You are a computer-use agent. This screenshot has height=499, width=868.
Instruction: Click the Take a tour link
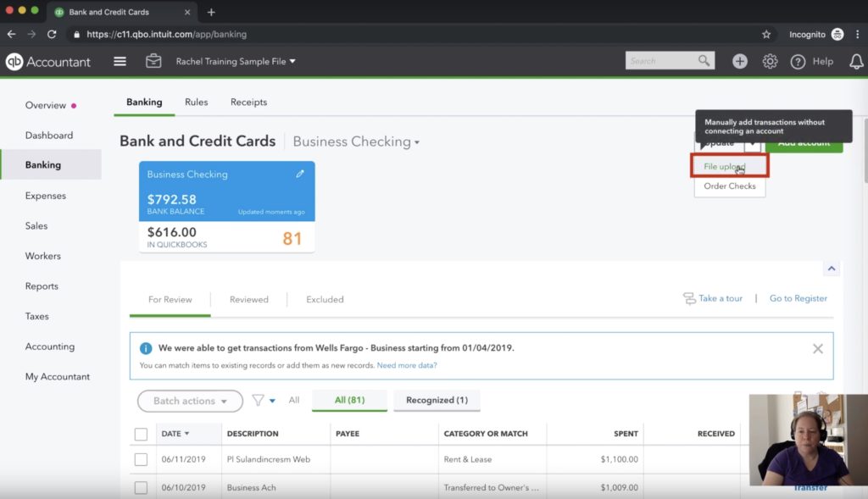click(x=721, y=298)
